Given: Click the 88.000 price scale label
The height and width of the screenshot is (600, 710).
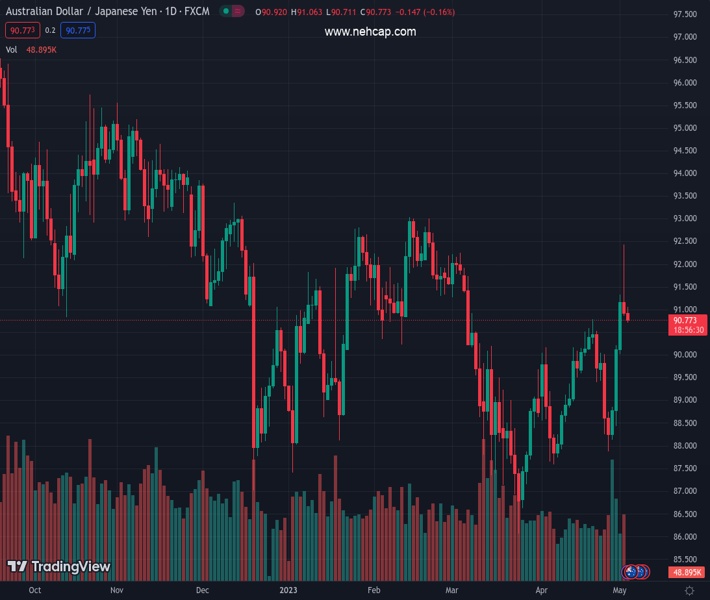Looking at the screenshot, I should pos(685,446).
